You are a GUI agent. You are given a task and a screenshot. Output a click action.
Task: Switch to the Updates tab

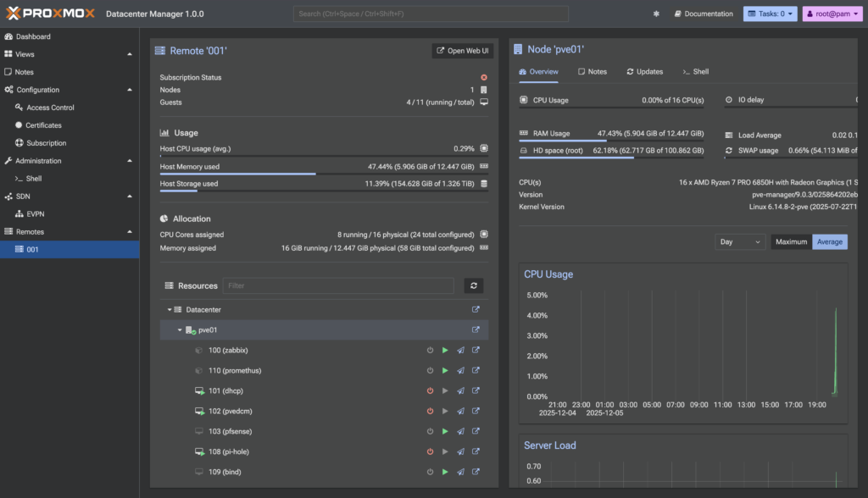click(x=644, y=72)
